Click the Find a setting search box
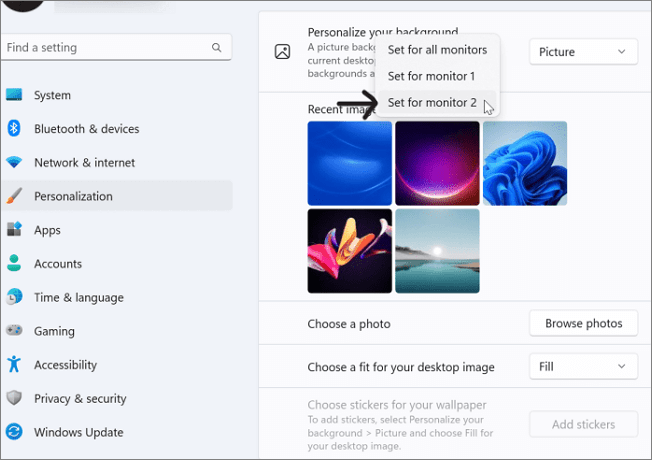This screenshot has height=460, width=652. point(116,47)
